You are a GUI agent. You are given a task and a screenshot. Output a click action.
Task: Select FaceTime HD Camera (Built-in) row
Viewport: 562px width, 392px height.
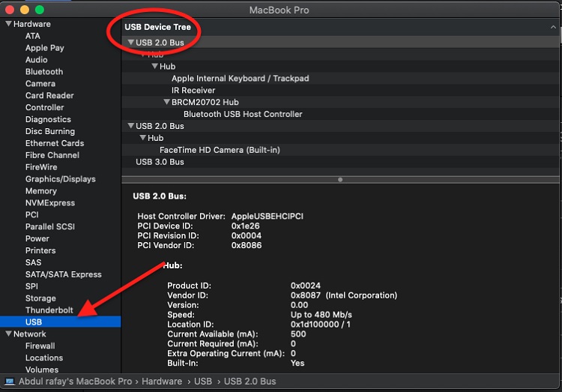tap(340, 150)
